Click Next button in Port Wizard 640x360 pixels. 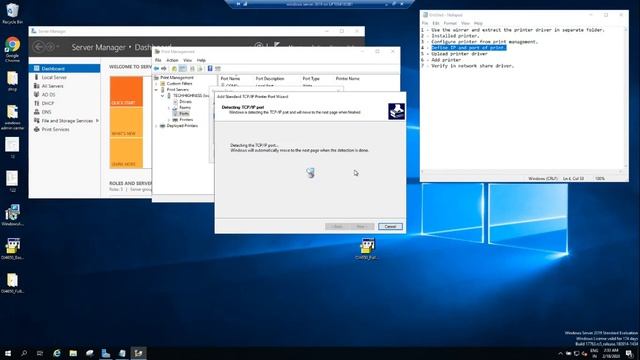362,227
